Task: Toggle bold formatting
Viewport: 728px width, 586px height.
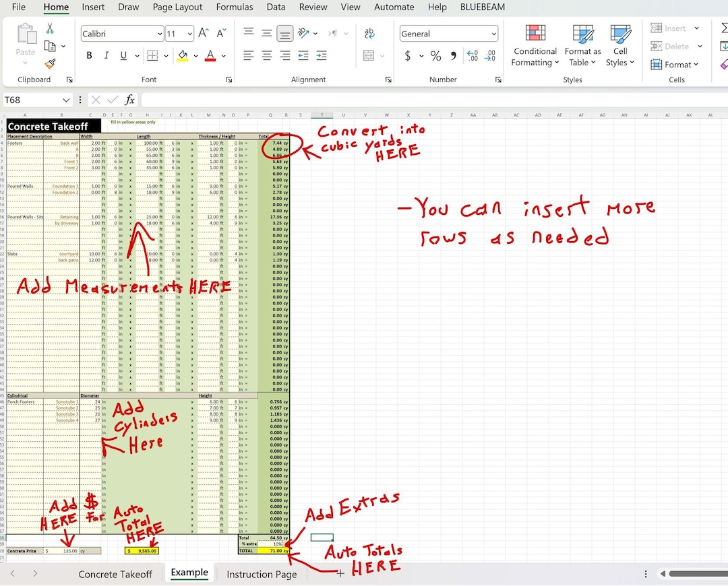Action: (89, 55)
